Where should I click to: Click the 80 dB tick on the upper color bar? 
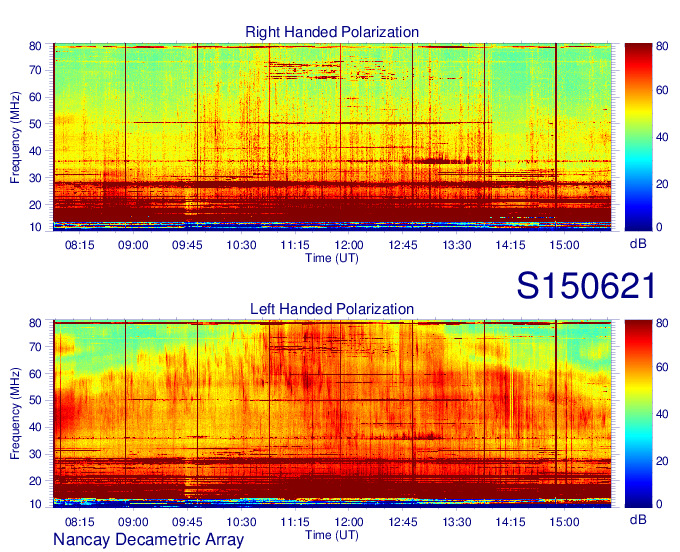click(x=662, y=46)
